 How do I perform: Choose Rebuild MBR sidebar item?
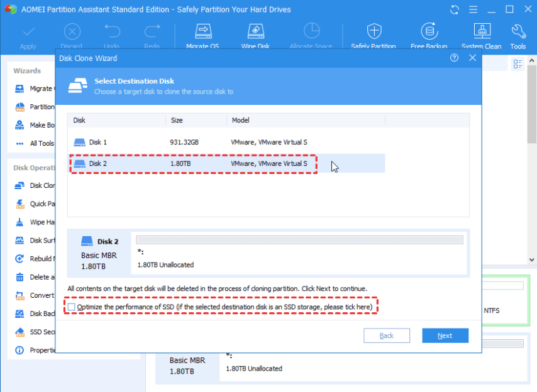[34, 259]
